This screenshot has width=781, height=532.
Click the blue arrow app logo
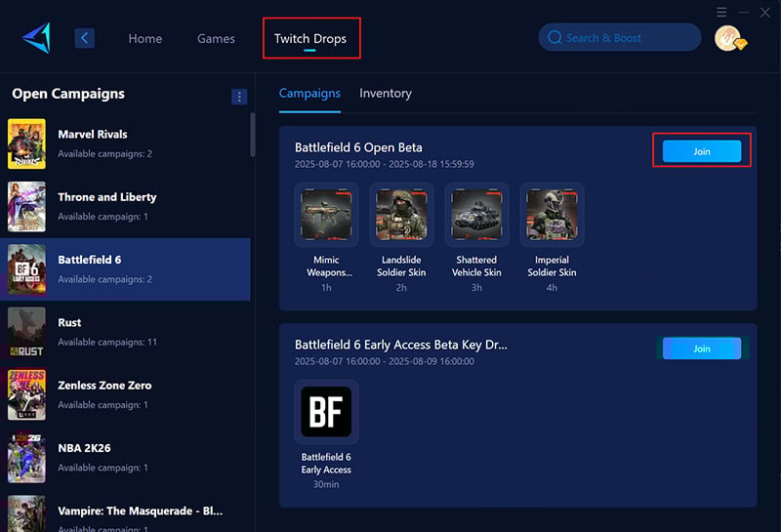coord(37,38)
